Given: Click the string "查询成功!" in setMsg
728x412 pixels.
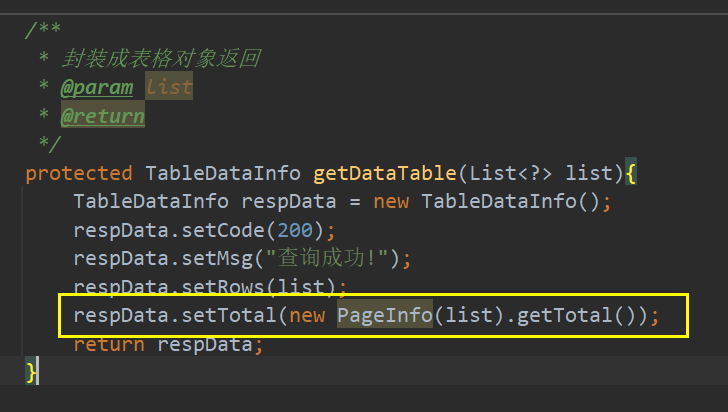Looking at the screenshot, I should click(327, 258).
